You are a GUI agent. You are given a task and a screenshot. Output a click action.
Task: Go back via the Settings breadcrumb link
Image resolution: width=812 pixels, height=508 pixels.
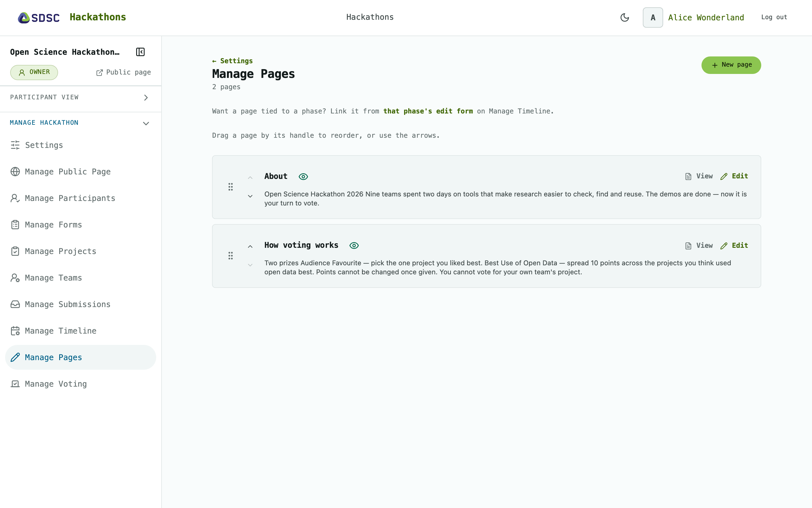coord(232,61)
